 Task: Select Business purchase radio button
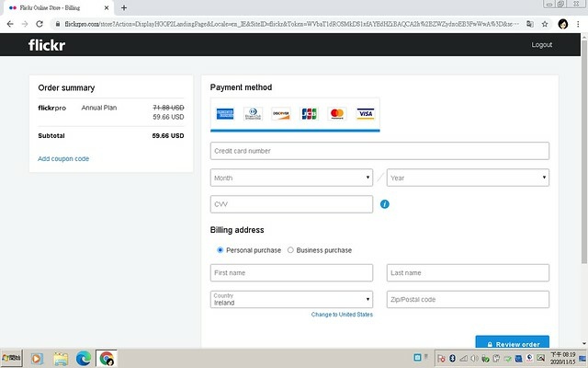290,250
